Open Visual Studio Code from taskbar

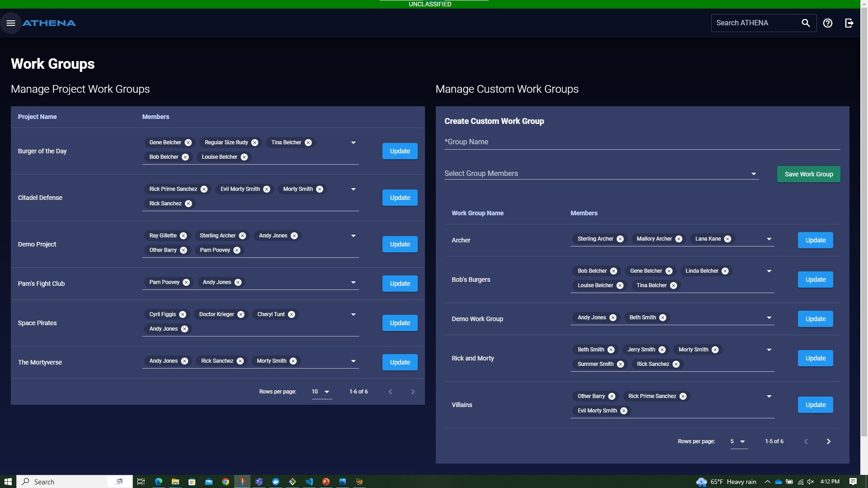(x=309, y=482)
